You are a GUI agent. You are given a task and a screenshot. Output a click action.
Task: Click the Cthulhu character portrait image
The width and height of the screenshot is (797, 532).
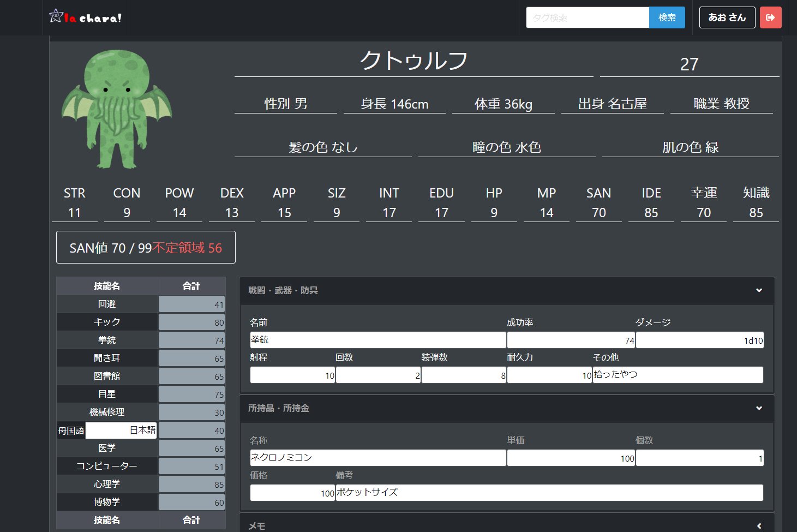(x=117, y=109)
